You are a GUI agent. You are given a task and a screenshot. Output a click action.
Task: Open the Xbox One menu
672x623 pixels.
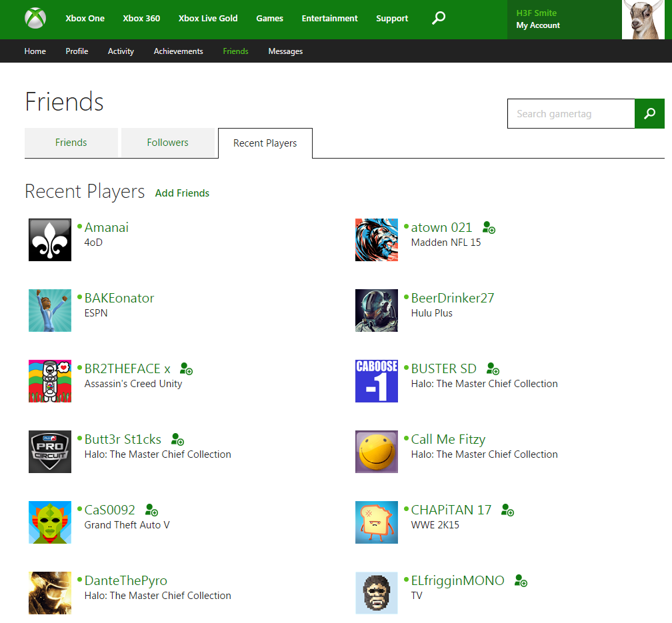point(85,19)
